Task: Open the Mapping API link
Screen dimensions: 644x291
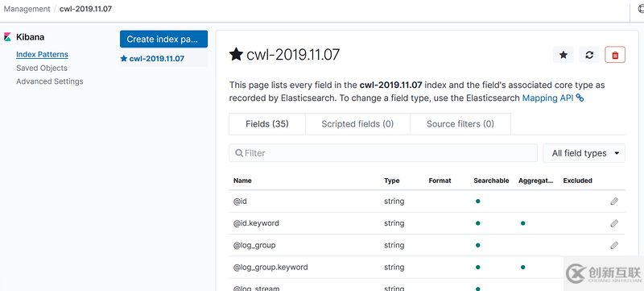Action: tap(548, 98)
